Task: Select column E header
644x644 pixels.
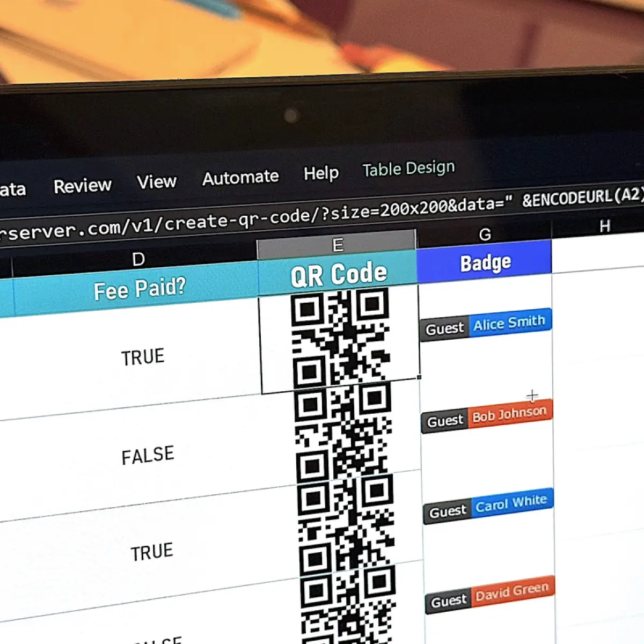Action: (337, 245)
